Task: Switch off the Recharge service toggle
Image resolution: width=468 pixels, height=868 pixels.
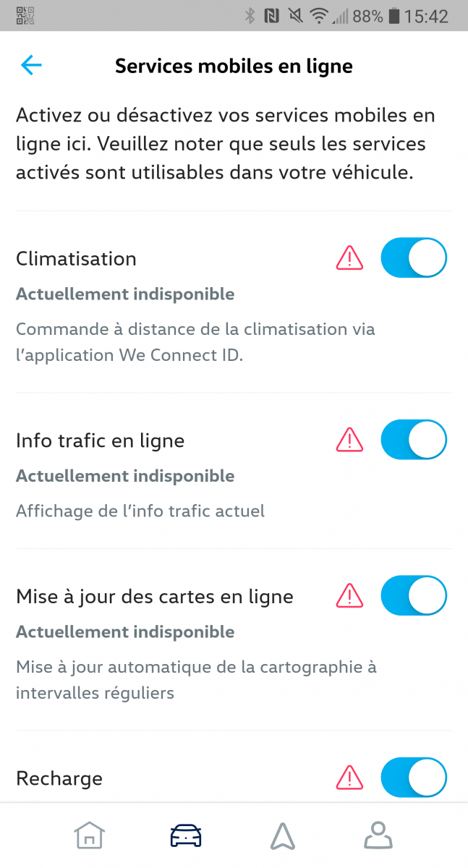Action: (x=414, y=778)
